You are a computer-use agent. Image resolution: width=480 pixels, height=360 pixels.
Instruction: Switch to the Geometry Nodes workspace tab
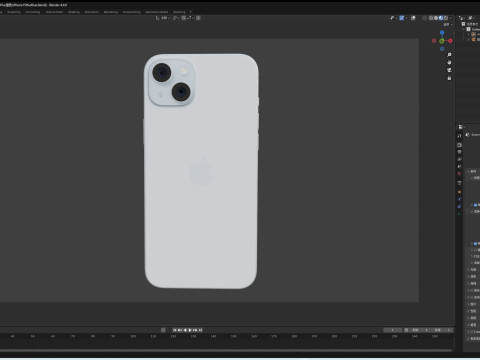(157, 12)
